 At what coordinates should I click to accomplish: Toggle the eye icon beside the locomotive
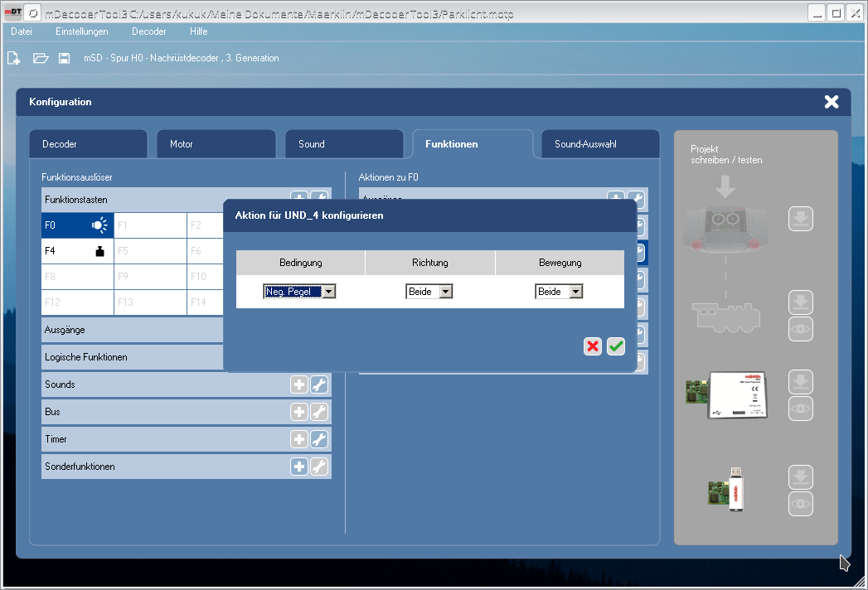pos(800,329)
